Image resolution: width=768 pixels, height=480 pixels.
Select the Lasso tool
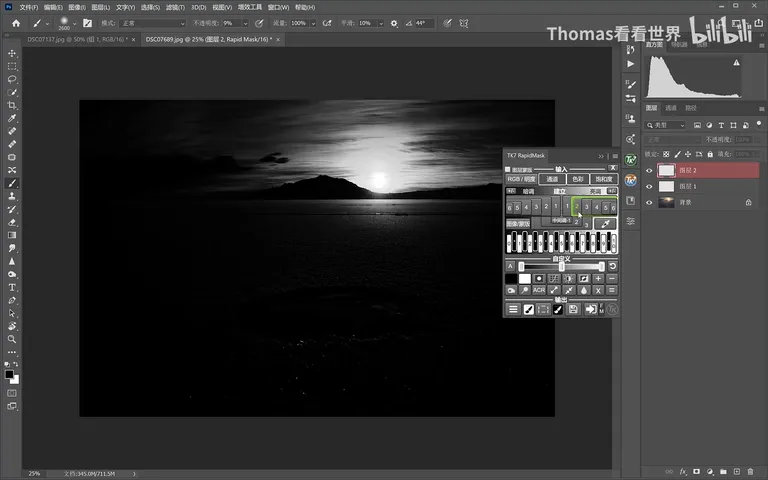[12, 79]
